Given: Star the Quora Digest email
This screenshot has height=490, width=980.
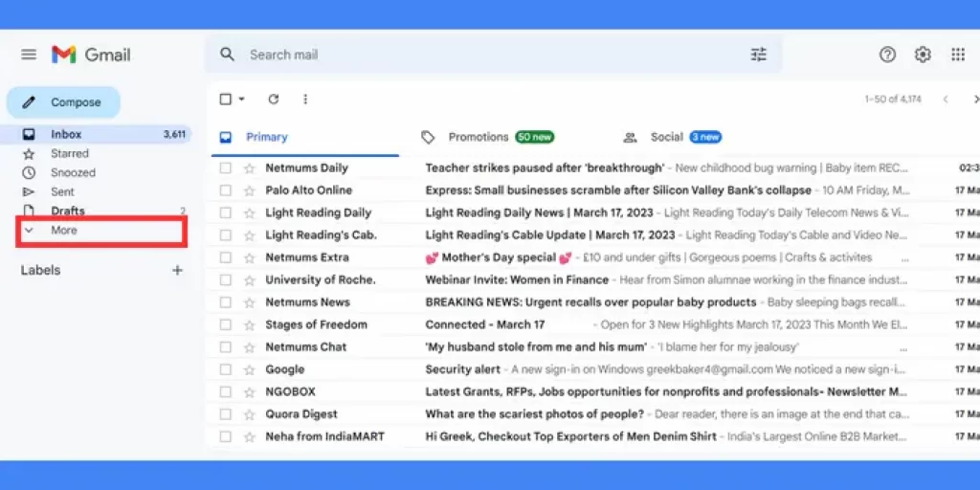Looking at the screenshot, I should (250, 414).
